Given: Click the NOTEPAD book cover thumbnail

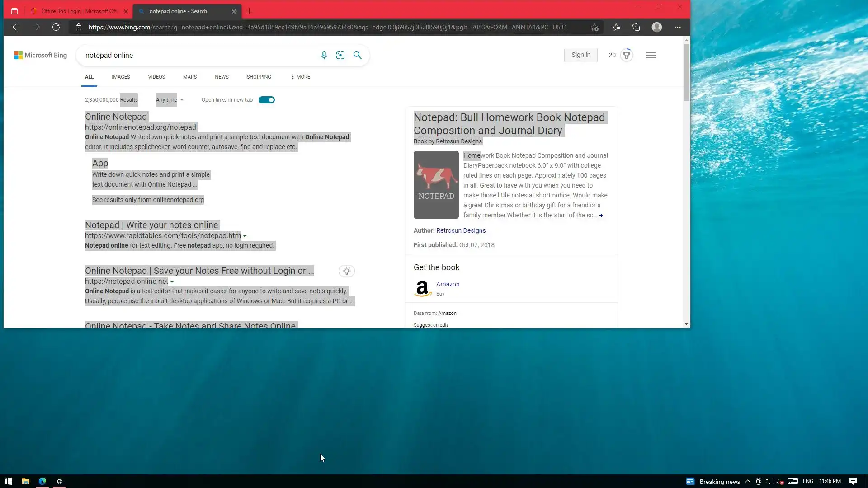Looking at the screenshot, I should [436, 185].
